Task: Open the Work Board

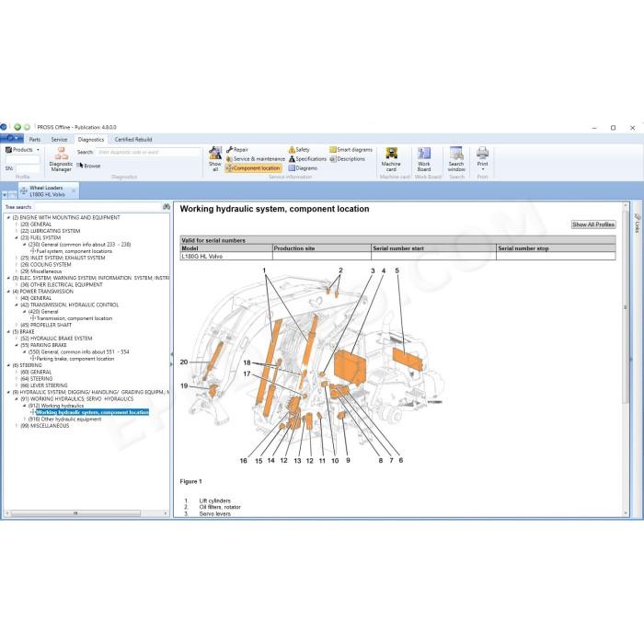Action: tap(424, 159)
